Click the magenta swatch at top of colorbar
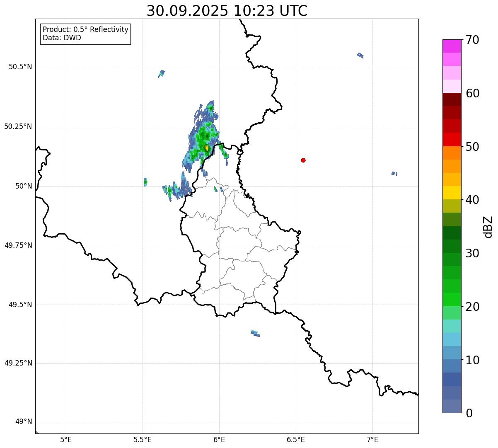Viewport: 498px width, 448px height. pos(452,46)
